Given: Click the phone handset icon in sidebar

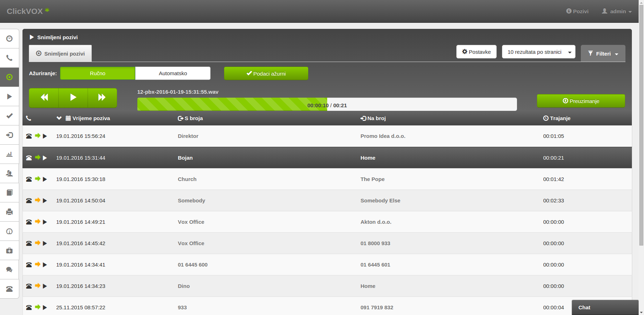Looking at the screenshot, I should click(10, 58).
